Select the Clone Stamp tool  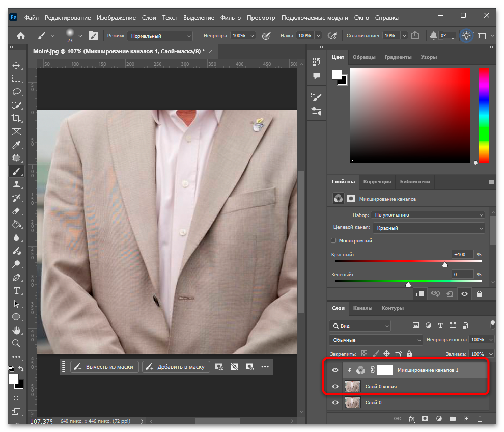tap(16, 184)
